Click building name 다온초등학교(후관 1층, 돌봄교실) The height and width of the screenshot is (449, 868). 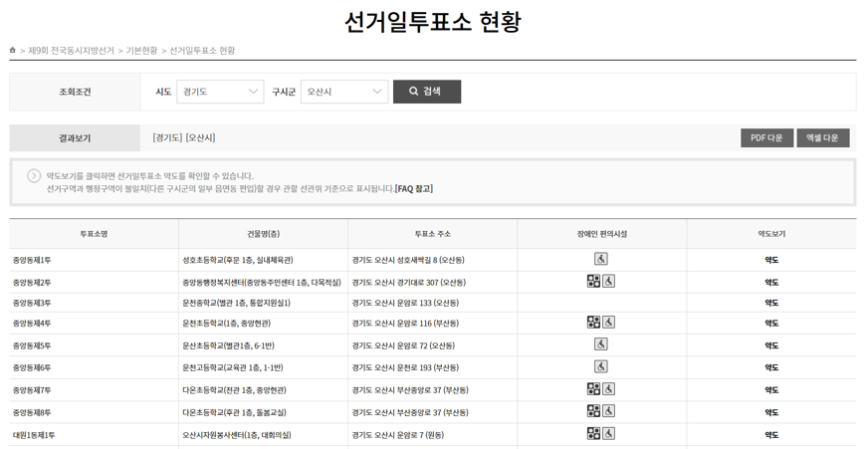pos(235,412)
